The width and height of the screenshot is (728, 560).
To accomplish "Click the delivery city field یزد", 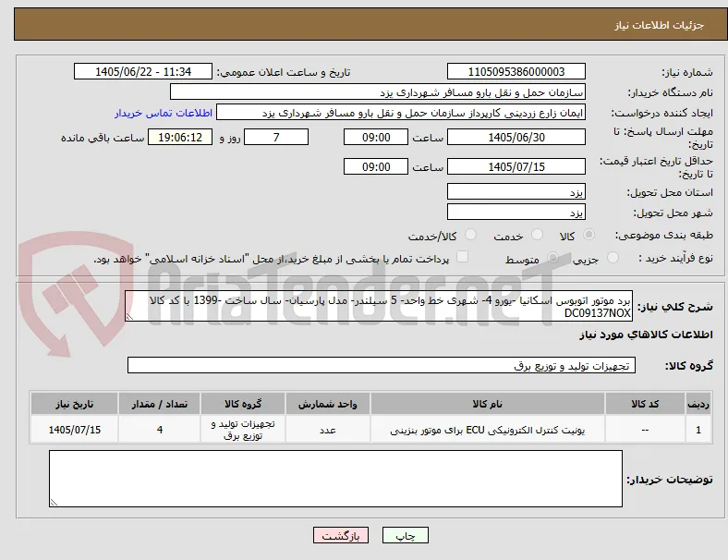I will click(x=516, y=212).
